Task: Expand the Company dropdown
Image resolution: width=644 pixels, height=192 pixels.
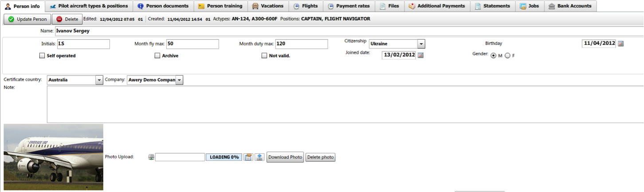Action: click(179, 80)
